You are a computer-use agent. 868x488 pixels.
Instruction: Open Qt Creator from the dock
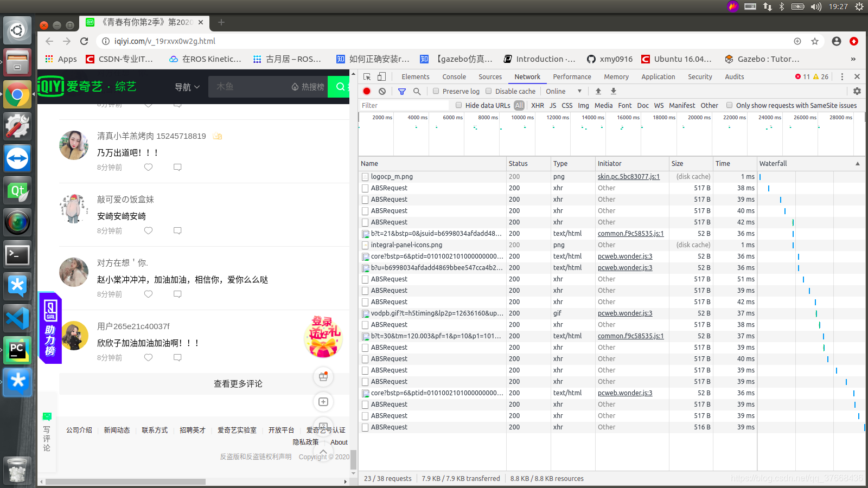tap(17, 190)
